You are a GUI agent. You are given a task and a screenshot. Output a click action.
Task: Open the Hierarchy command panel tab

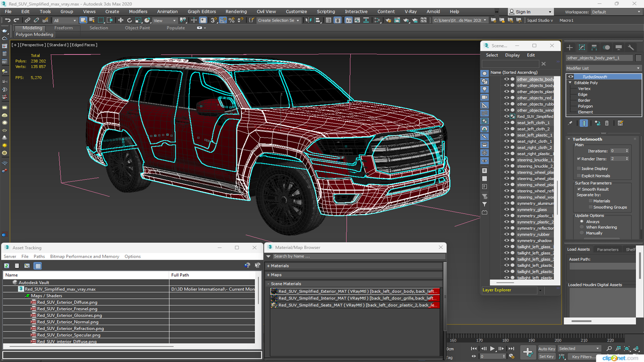tap(594, 47)
